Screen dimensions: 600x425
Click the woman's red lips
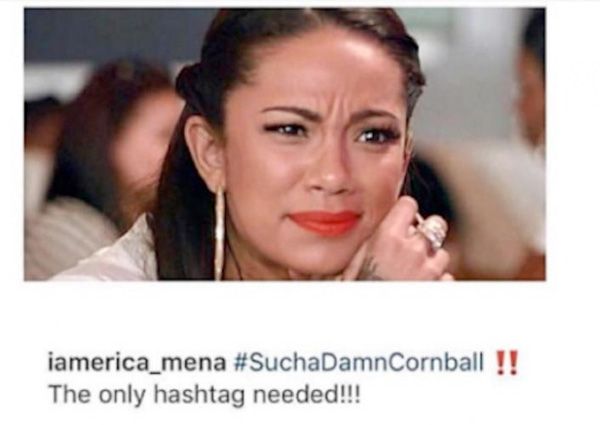coord(325,223)
